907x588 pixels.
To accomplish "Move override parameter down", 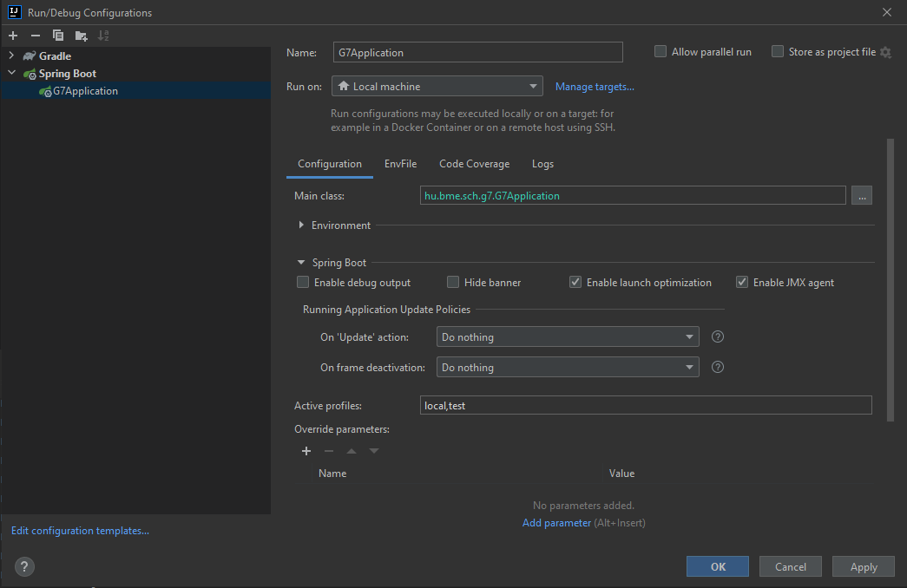I will point(374,451).
